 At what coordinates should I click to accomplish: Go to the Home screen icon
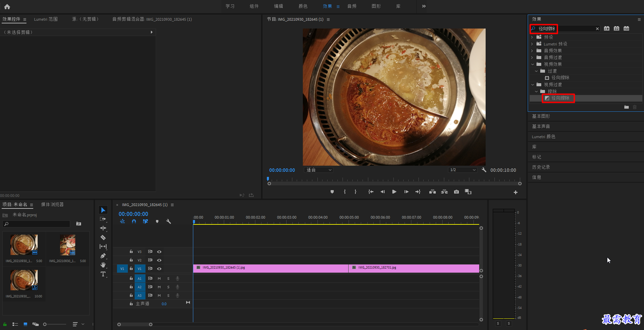point(7,6)
